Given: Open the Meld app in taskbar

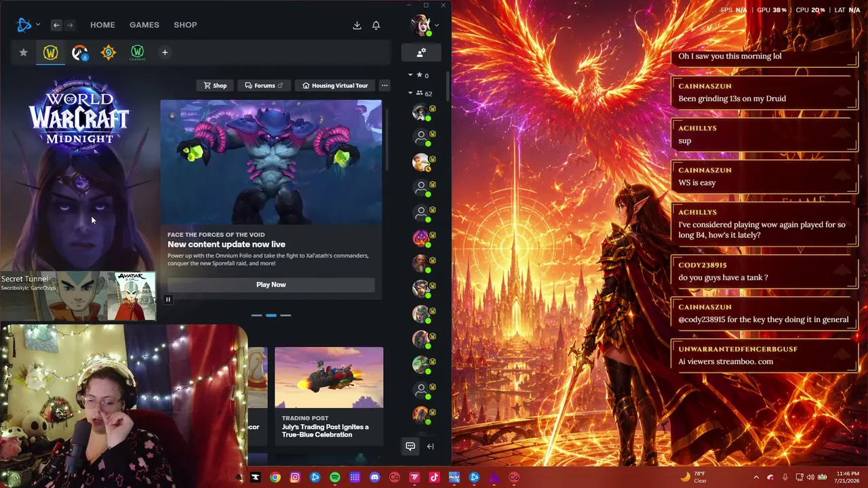Looking at the screenshot, I should [x=454, y=477].
